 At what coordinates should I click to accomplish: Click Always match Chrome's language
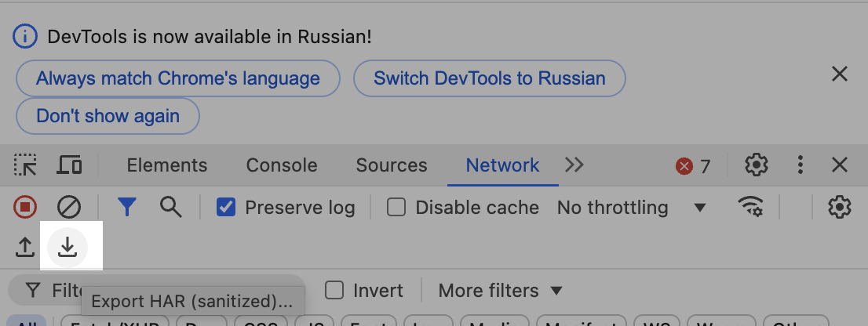click(x=178, y=78)
